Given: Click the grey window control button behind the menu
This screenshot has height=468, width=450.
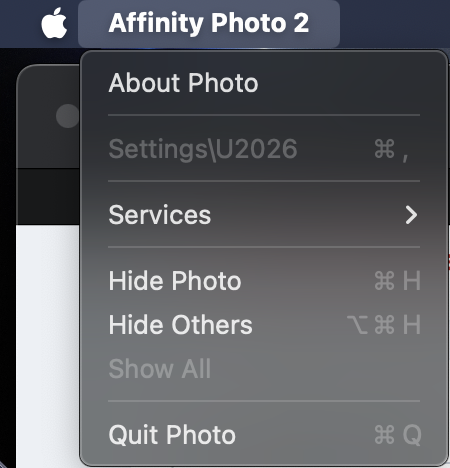Looking at the screenshot, I should [67, 116].
